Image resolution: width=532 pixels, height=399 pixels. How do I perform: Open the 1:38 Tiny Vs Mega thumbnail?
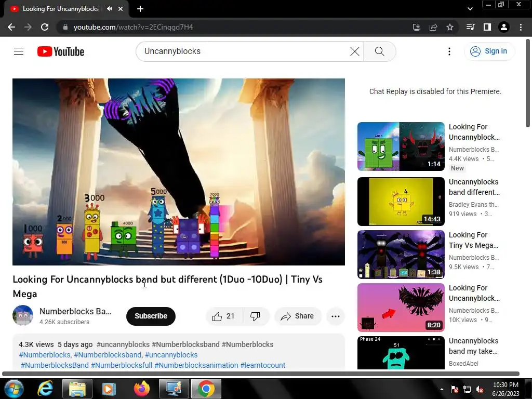(x=401, y=255)
